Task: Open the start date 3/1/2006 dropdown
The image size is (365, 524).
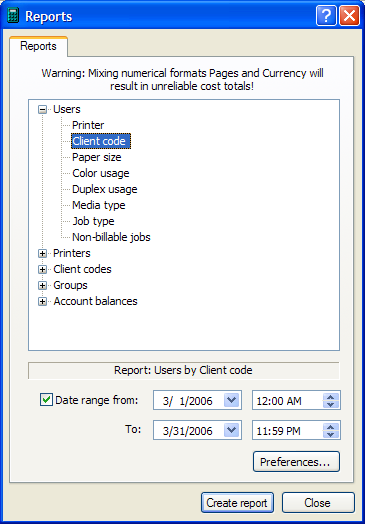Action: pos(232,400)
